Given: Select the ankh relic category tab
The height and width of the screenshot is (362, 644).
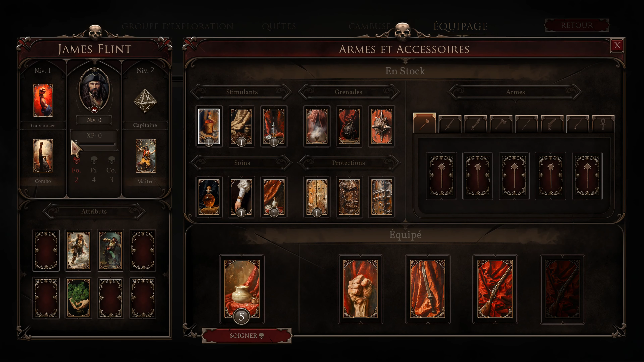Looking at the screenshot, I should (603, 124).
